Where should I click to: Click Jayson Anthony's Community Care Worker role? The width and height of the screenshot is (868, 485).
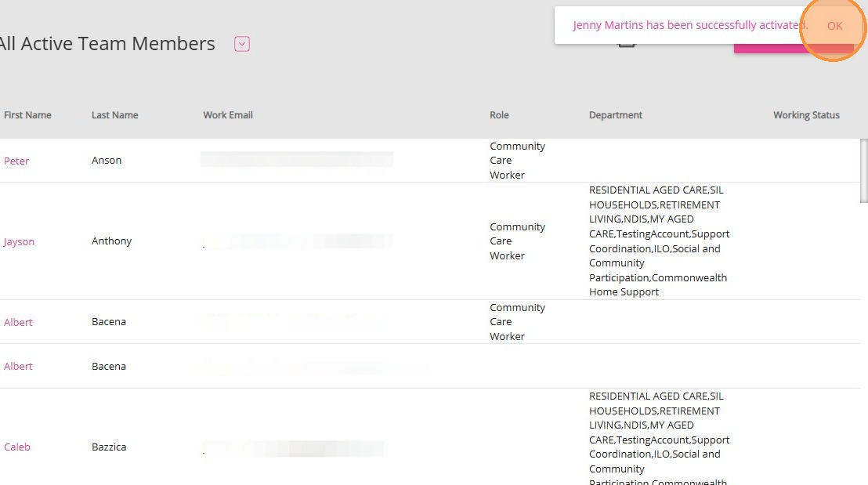click(x=517, y=241)
